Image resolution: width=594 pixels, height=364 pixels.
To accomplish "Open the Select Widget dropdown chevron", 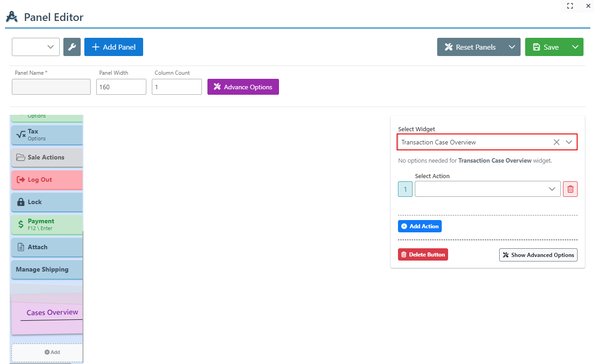I will (569, 142).
